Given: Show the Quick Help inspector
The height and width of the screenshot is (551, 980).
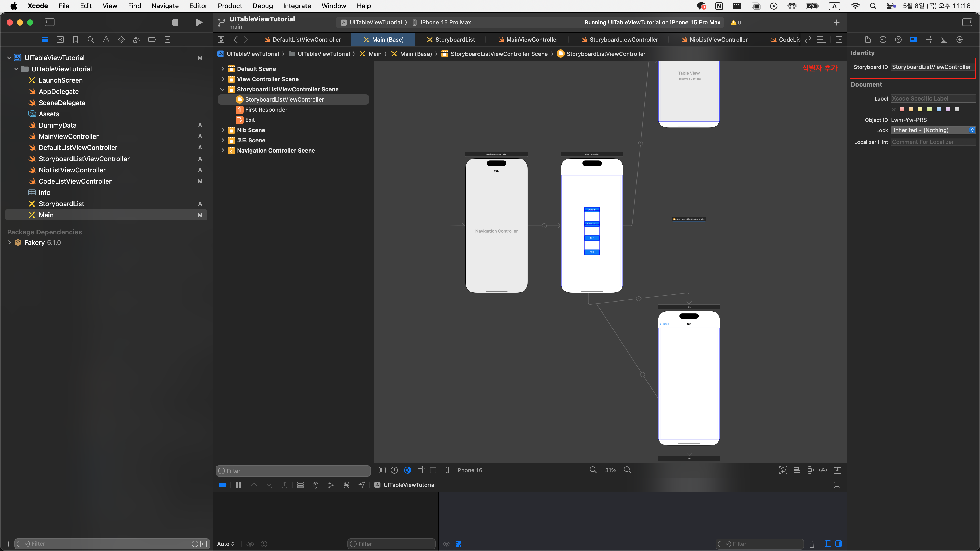Looking at the screenshot, I should pyautogui.click(x=898, y=40).
